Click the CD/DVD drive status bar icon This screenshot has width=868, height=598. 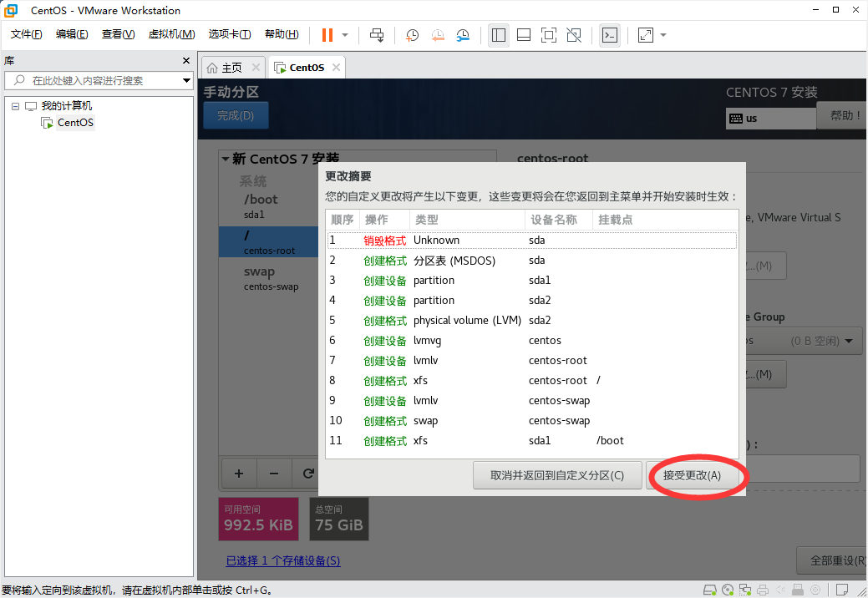(x=728, y=590)
